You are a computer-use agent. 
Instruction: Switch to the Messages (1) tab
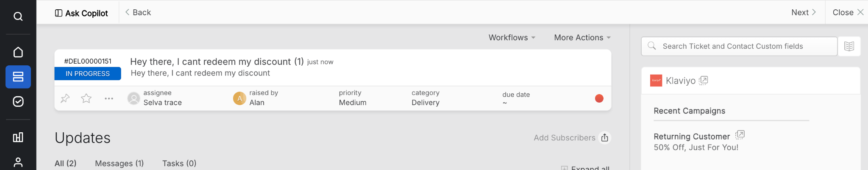(x=119, y=163)
